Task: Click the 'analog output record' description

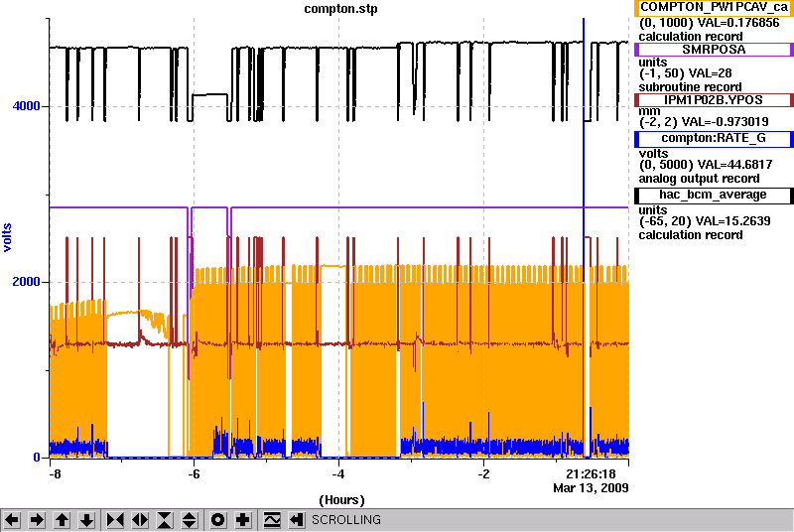Action: coord(699,179)
